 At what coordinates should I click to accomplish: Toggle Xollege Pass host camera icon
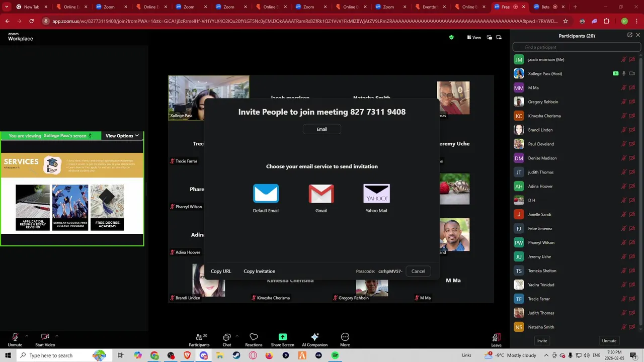[632, 73]
